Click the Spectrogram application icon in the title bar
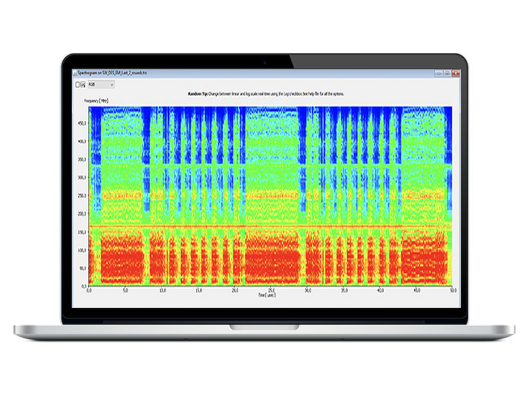This screenshot has height=399, width=532. 74,71
